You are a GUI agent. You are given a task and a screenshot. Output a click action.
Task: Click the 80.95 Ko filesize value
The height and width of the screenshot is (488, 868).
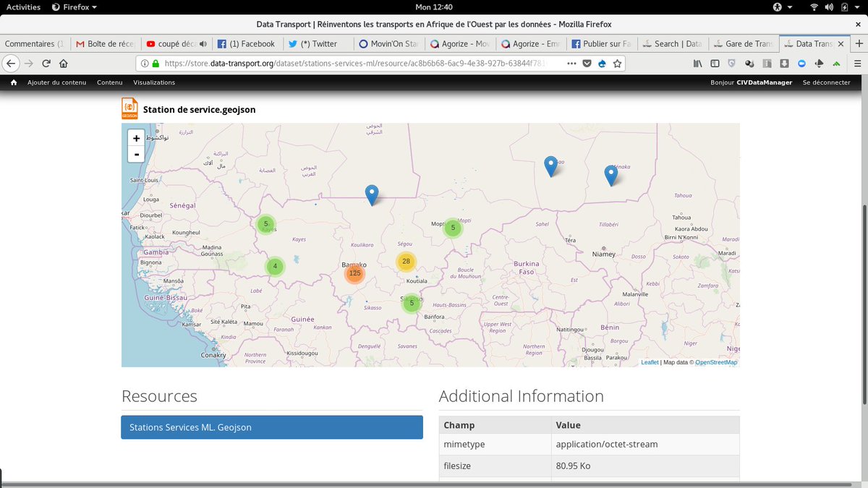point(644,466)
